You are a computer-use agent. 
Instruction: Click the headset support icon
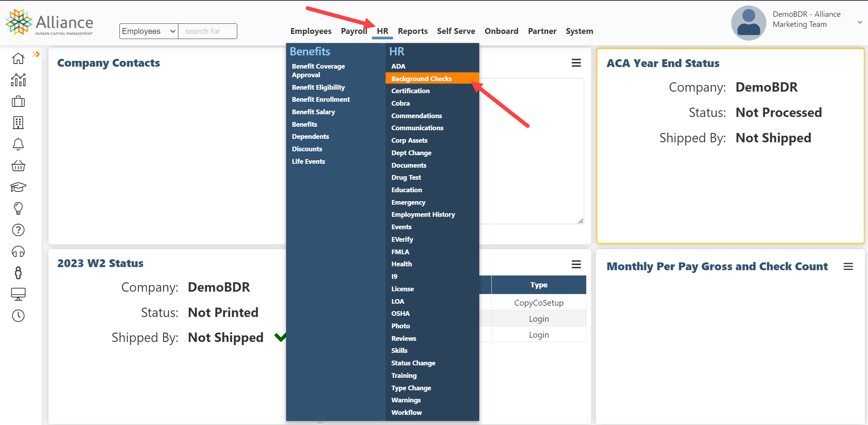[x=18, y=251]
